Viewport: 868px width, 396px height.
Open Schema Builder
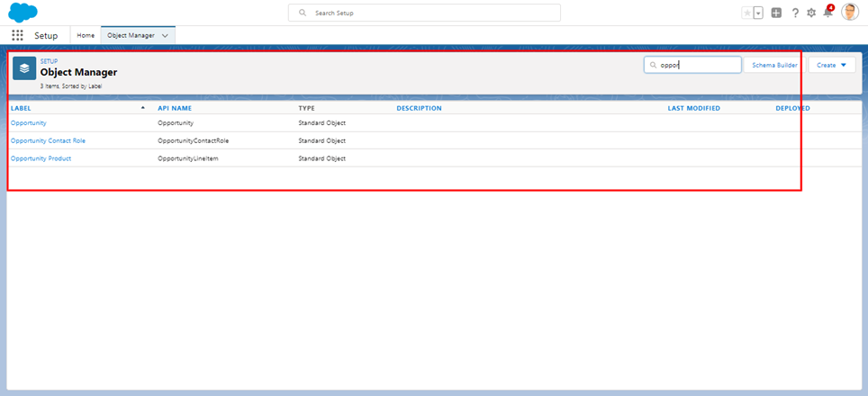point(774,65)
